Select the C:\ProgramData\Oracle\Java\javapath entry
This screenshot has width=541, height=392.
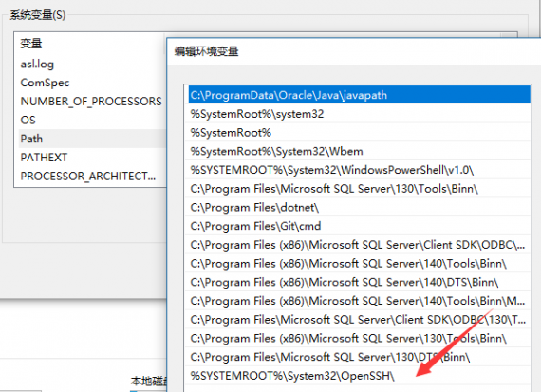pos(359,95)
